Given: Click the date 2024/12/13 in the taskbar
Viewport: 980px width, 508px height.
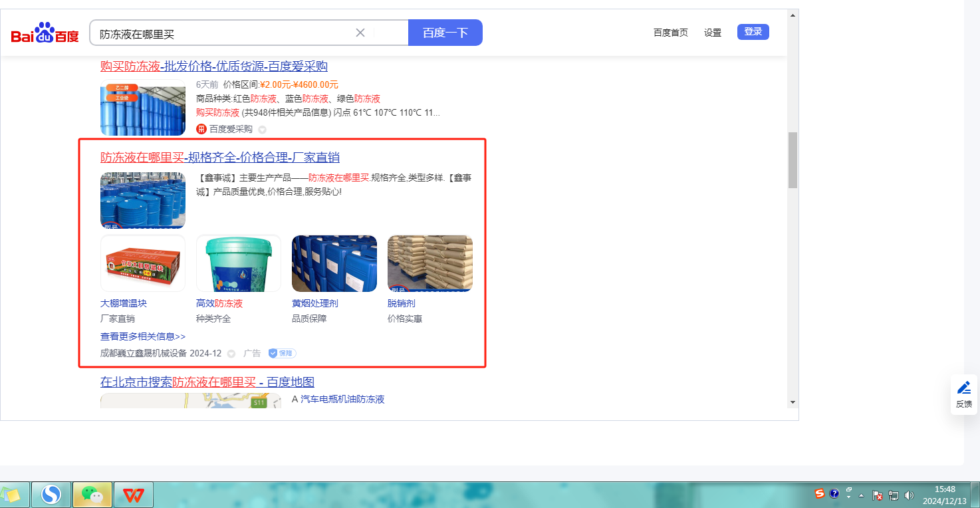Looking at the screenshot, I should click(945, 502).
